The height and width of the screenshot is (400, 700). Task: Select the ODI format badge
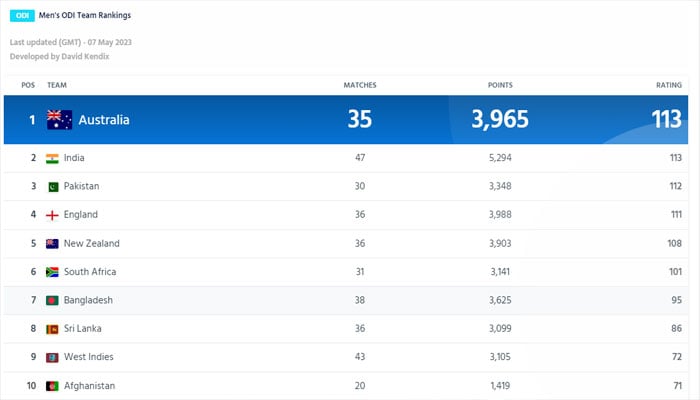coord(22,16)
